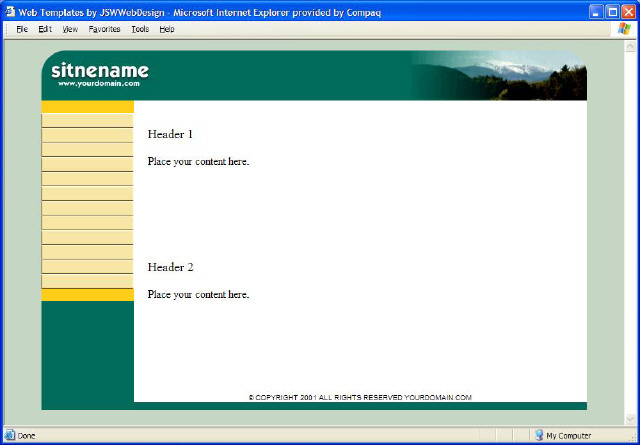Click the Internet Explorer page icon in title bar
The image size is (640, 445).
pos(10,10)
